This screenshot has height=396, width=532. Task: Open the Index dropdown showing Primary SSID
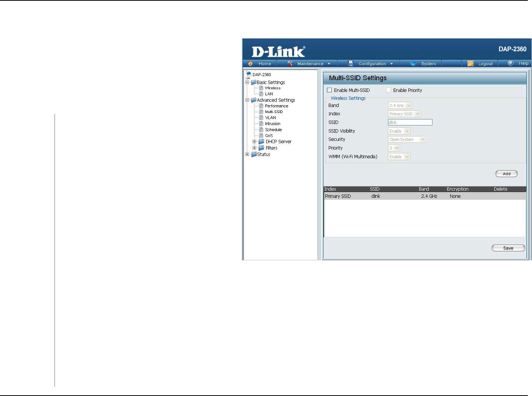point(405,114)
